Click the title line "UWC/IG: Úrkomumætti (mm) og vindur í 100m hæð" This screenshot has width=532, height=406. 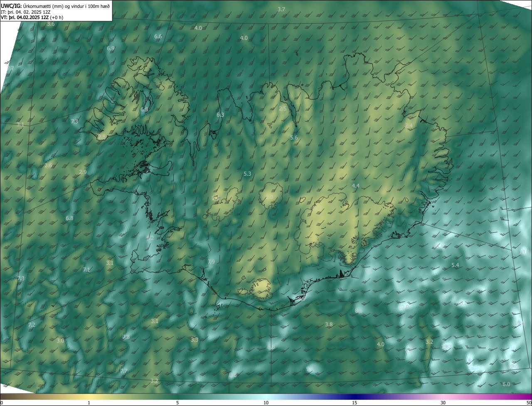55,5
